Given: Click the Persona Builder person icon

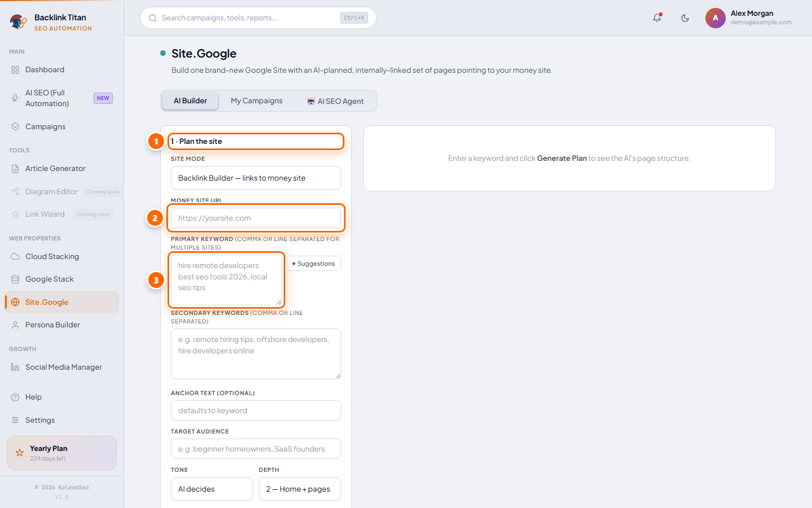Looking at the screenshot, I should (15, 325).
